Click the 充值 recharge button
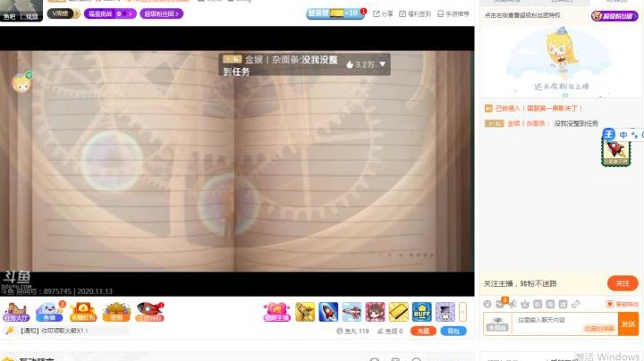 click(423, 331)
